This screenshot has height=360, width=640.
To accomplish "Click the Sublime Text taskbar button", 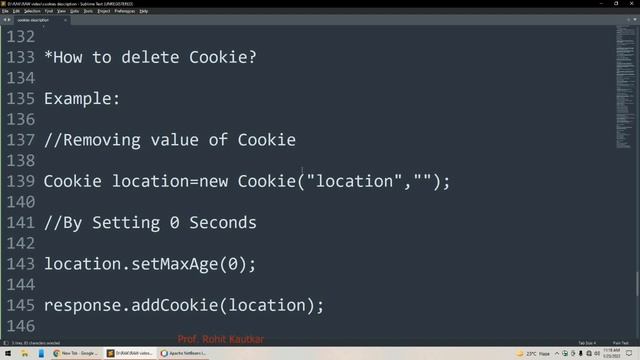I will click(130, 353).
